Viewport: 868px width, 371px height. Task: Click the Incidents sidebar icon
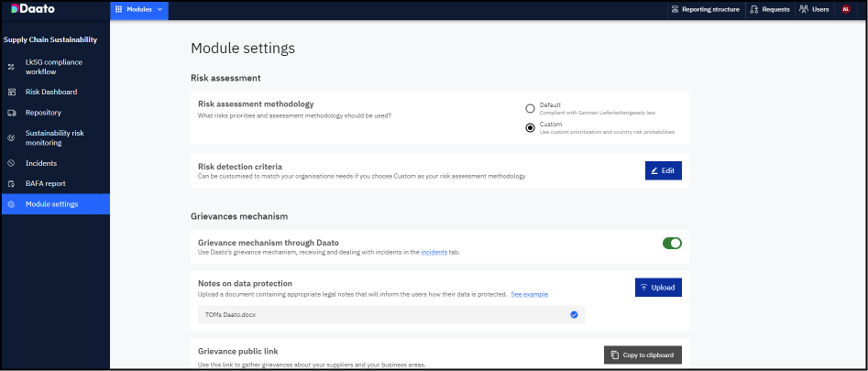click(x=11, y=163)
